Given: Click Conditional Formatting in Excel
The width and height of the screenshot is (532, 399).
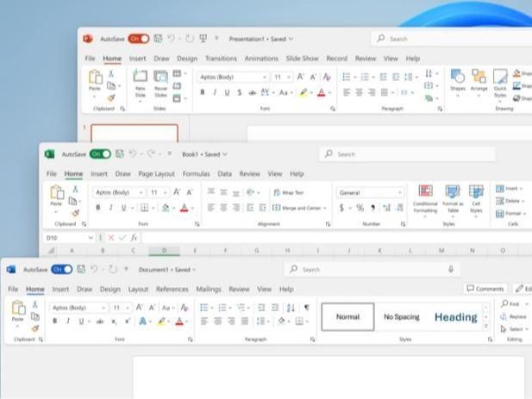Looking at the screenshot, I should pyautogui.click(x=425, y=192).
